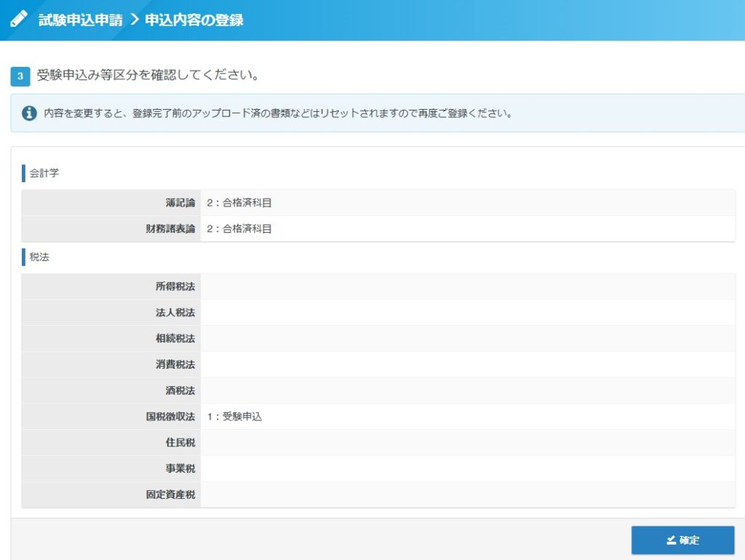745x560 pixels.
Task: Open the 試験申込申請 breadcrumb item
Action: click(x=80, y=20)
